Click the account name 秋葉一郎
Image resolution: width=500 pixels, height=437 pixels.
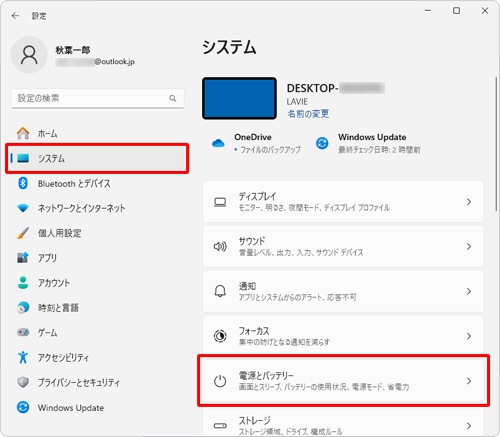pyautogui.click(x=73, y=50)
